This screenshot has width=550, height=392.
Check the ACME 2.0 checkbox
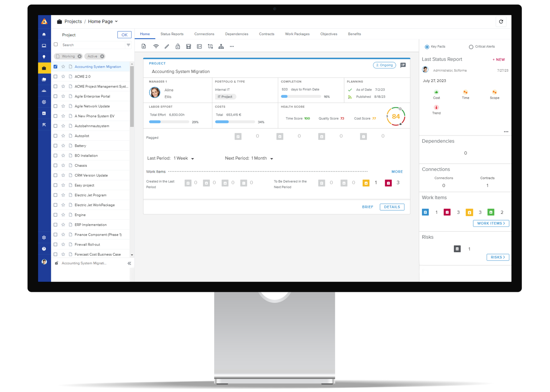[56, 77]
